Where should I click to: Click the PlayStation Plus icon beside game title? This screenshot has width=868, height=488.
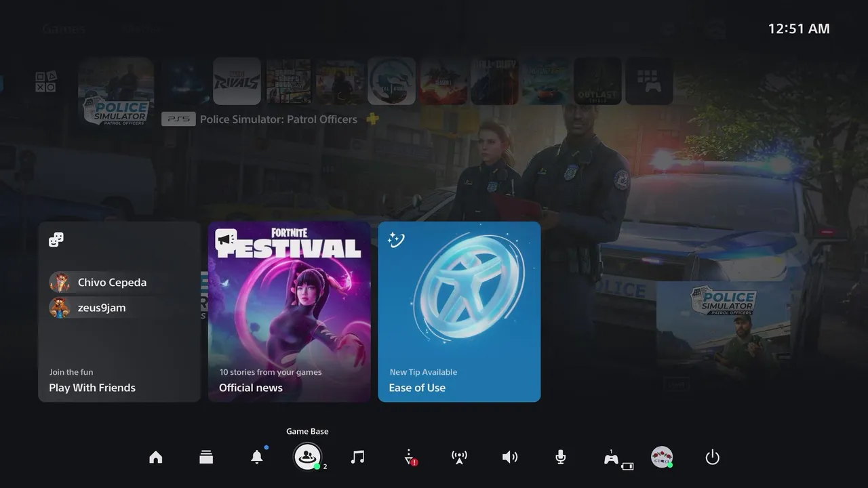pos(372,119)
